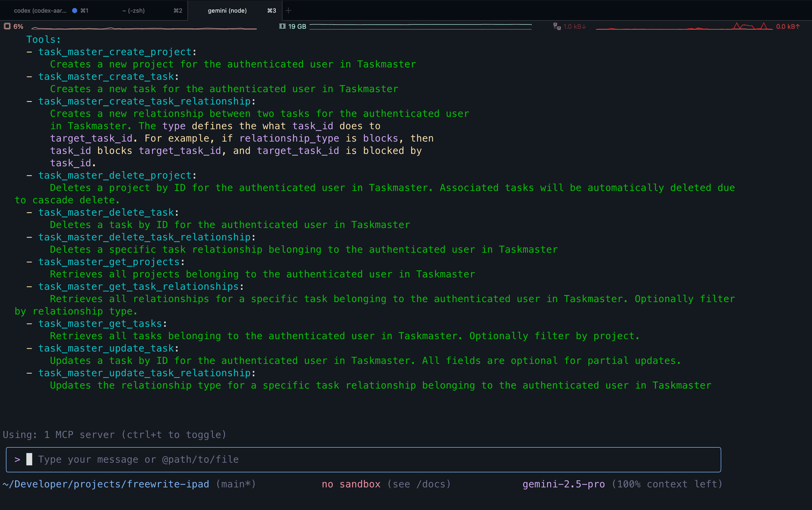Open a new terminal tab with the plus button
The width and height of the screenshot is (812, 510).
click(x=288, y=10)
